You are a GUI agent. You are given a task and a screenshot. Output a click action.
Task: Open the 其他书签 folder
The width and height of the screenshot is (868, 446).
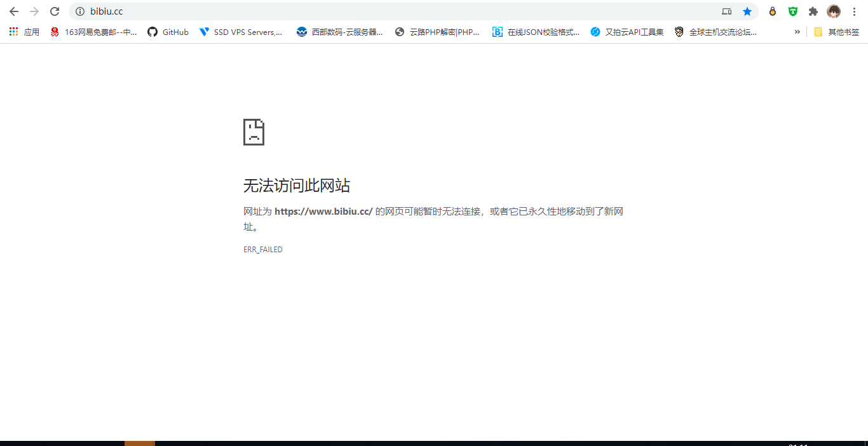tap(836, 32)
